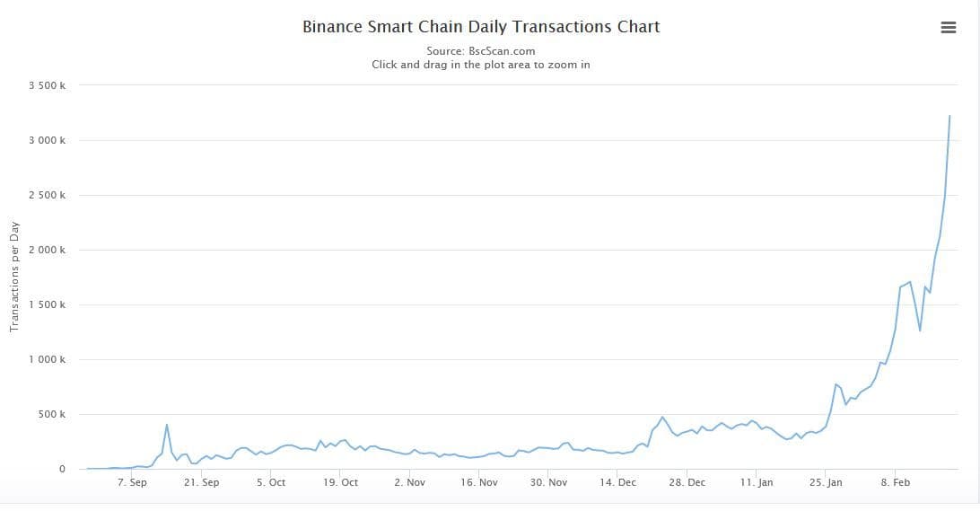The height and width of the screenshot is (511, 980).
Task: Open the chart hamburger context menu
Action: pyautogui.click(x=948, y=28)
